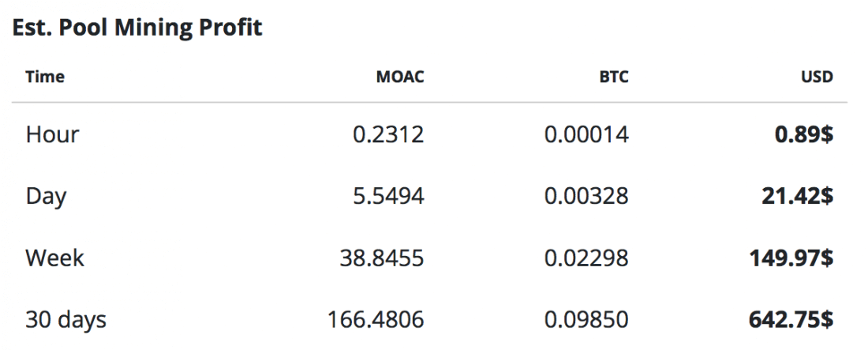The image size is (868, 350).
Task: Click the 30 days MOAC value 166.4806
Action: tap(376, 320)
